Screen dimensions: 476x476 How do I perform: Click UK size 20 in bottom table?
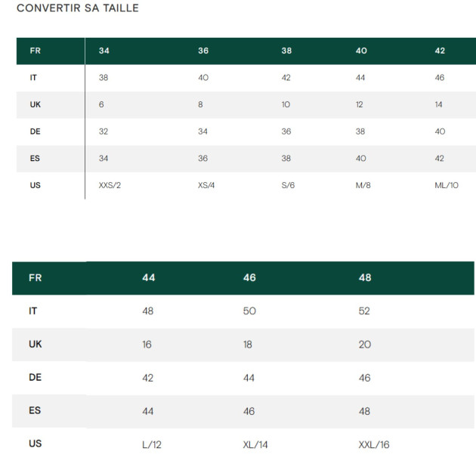point(365,345)
